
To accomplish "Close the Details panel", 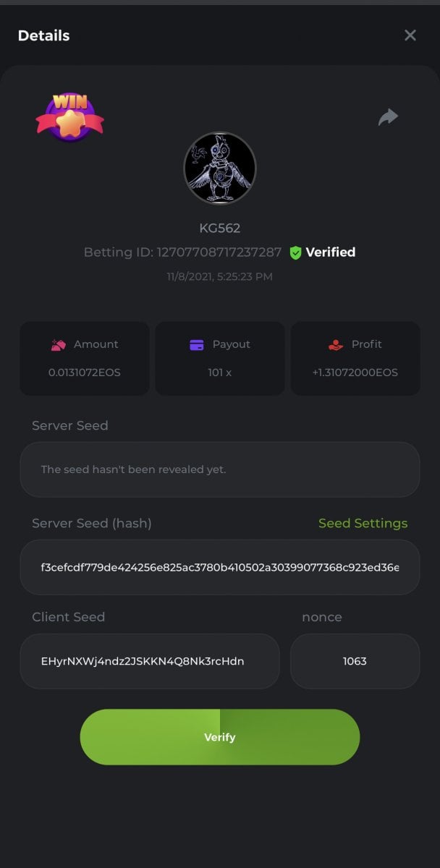I will click(x=410, y=35).
